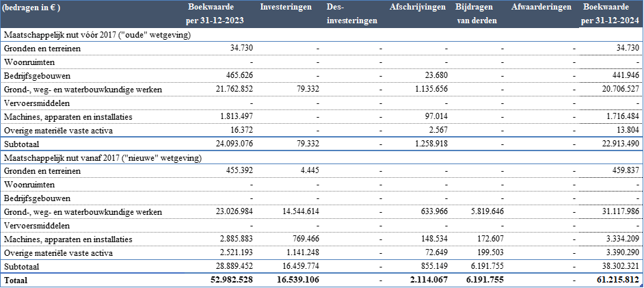
Task: Click the bottom-left cell of the total row
Action: click(89, 280)
